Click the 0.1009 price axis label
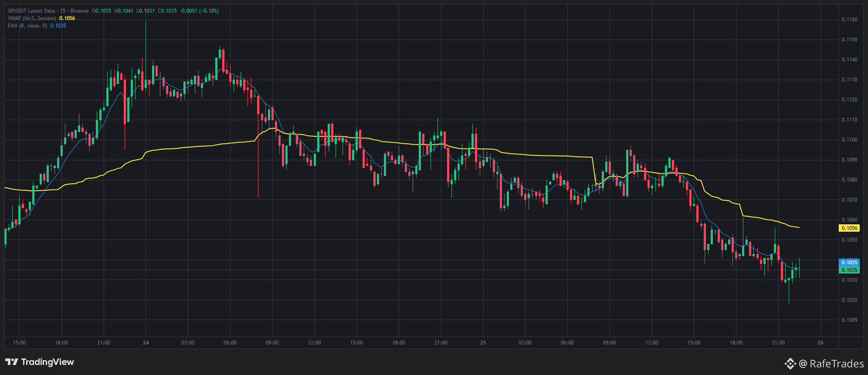868x375 pixels. pyautogui.click(x=849, y=320)
